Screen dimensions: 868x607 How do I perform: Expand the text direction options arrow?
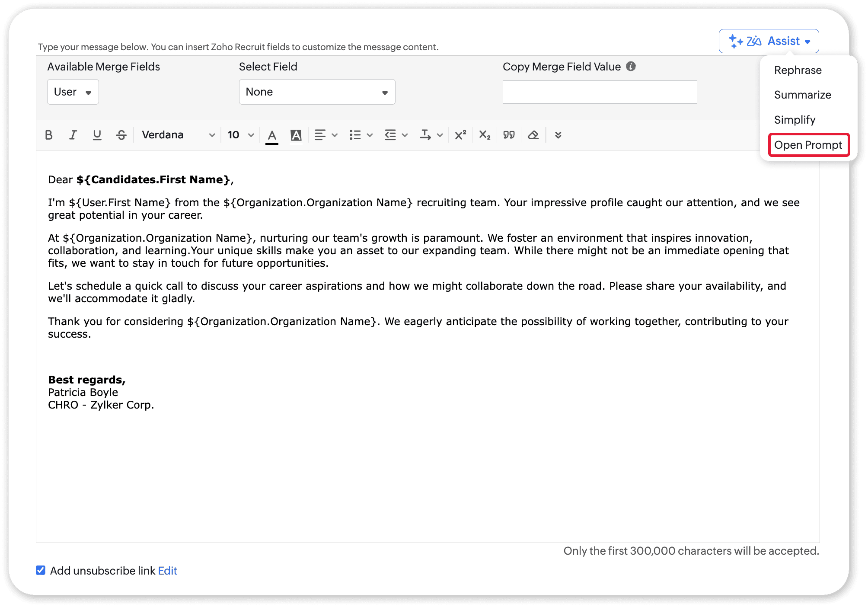(440, 135)
